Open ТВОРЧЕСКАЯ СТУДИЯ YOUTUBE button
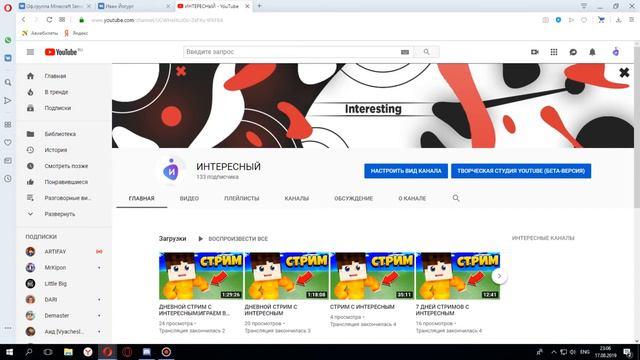640x360 pixels. (x=521, y=171)
